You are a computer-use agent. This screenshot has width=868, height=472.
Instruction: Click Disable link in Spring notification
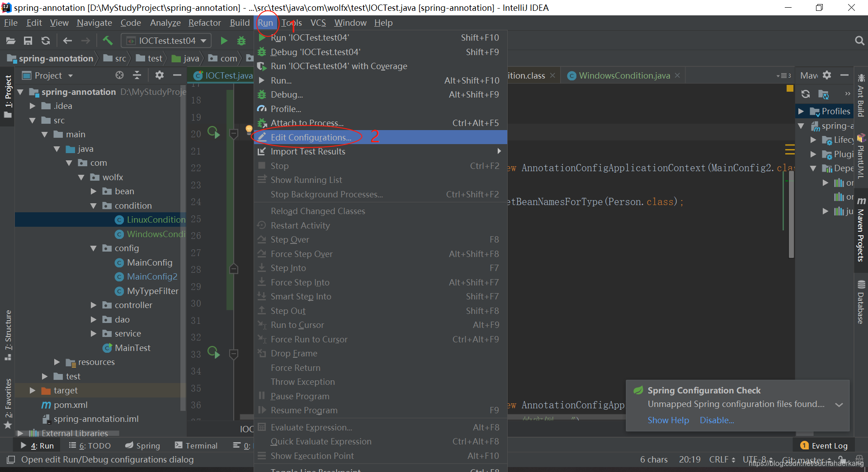tap(717, 420)
